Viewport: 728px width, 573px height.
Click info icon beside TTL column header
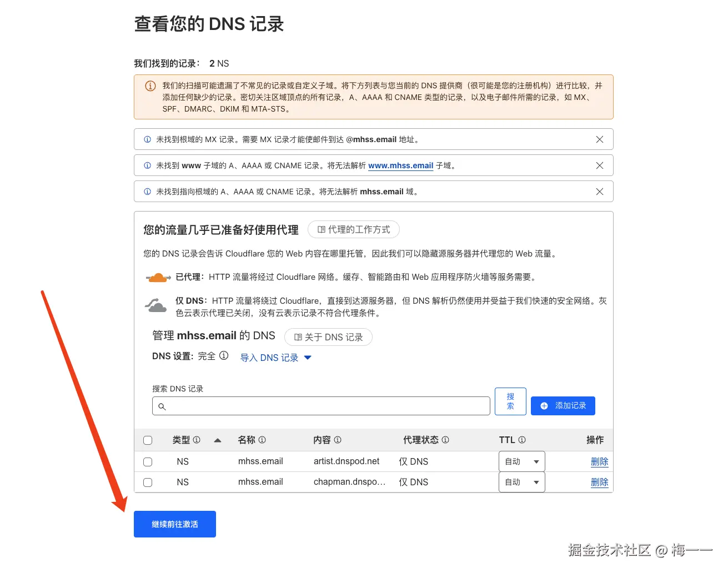coord(522,440)
